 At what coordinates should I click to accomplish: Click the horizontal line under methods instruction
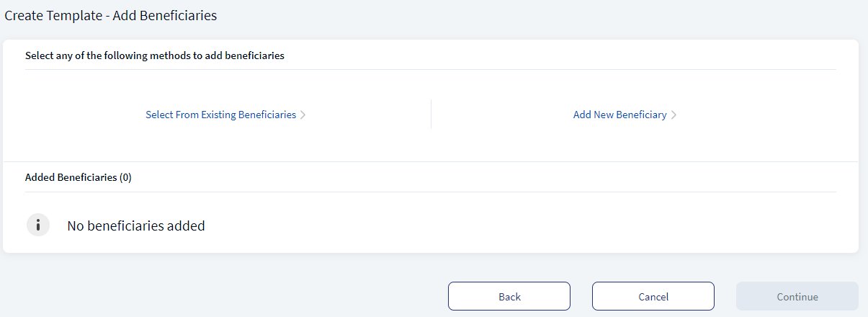coord(431,69)
